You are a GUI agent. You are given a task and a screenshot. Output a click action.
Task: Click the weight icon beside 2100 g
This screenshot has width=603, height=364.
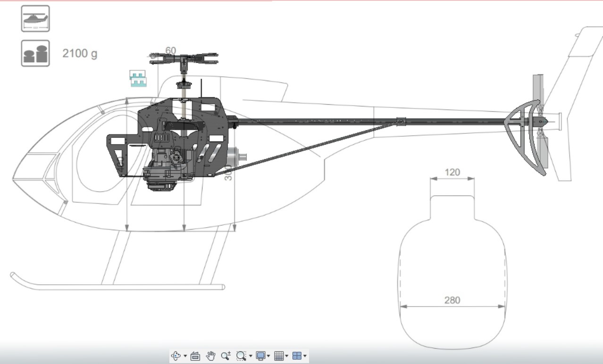[x=35, y=53]
